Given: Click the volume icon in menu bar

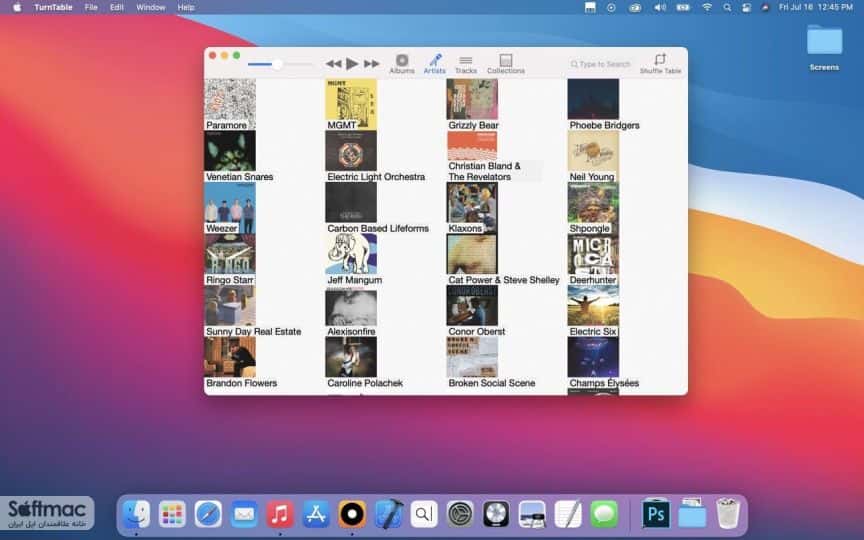Looking at the screenshot, I should coord(659,7).
